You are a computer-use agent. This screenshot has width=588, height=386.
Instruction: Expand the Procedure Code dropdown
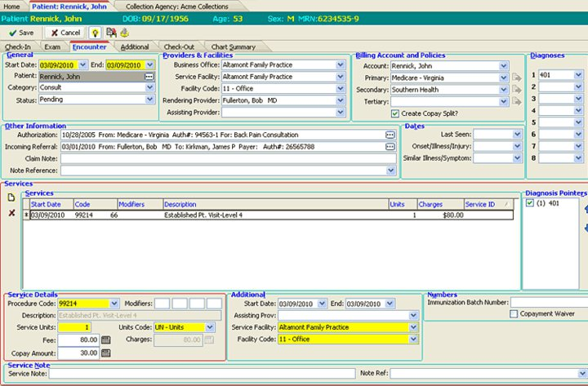pos(114,304)
